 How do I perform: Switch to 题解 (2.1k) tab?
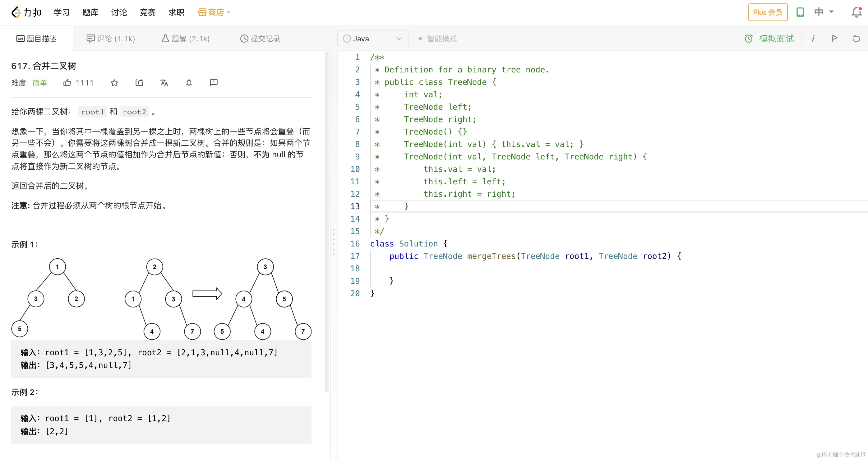[x=186, y=39]
